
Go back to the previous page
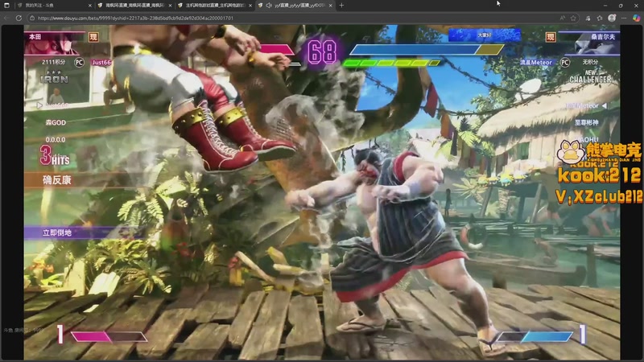pos(6,18)
